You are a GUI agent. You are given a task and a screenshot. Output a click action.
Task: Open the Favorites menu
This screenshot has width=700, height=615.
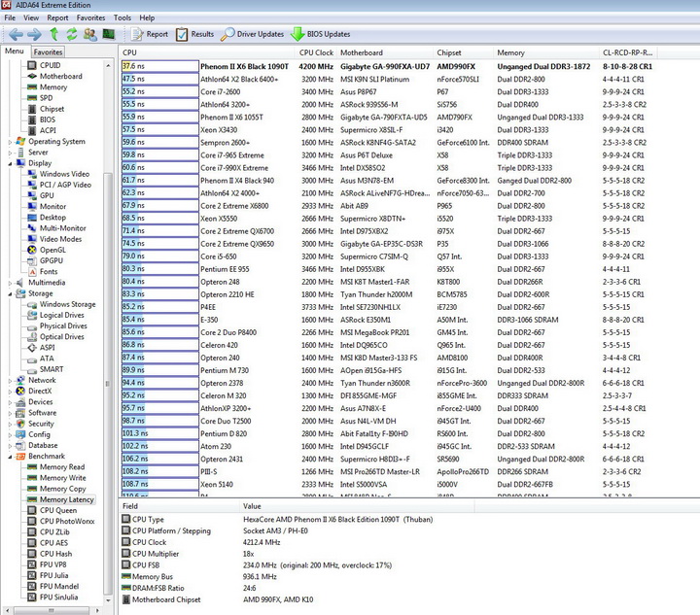tap(90, 17)
